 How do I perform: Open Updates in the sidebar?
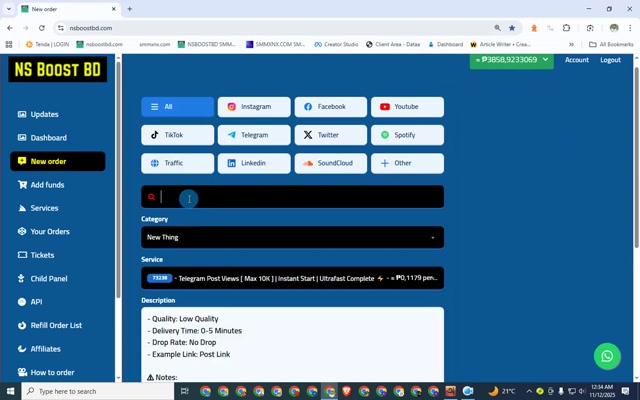38,114
